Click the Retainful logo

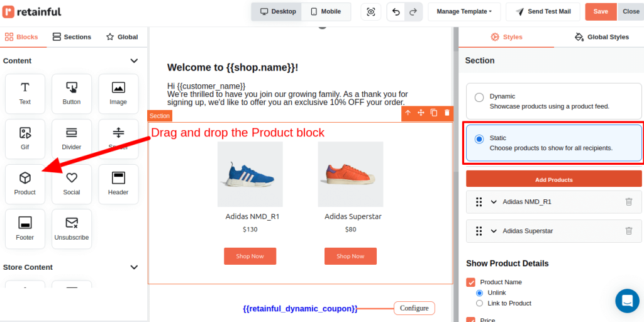click(31, 12)
